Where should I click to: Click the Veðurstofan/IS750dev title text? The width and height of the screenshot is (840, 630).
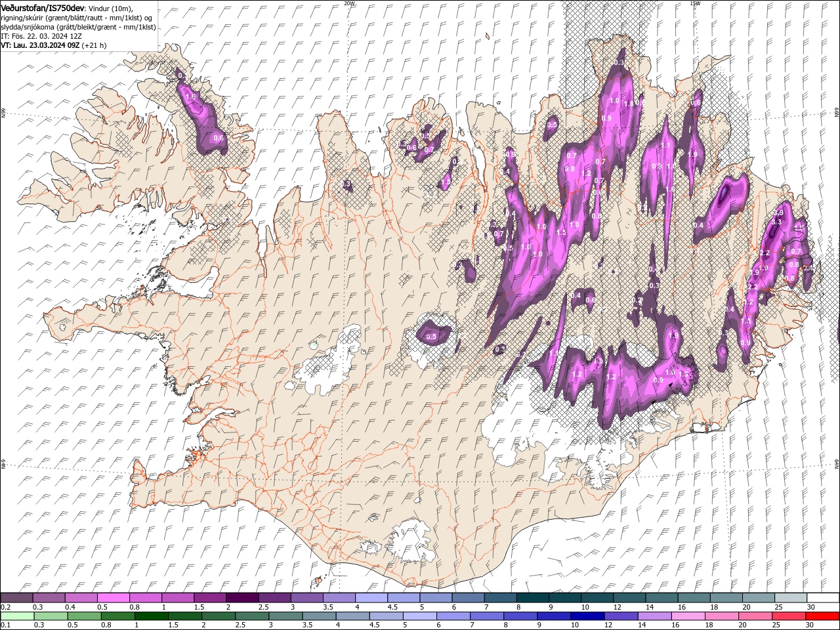[43, 7]
